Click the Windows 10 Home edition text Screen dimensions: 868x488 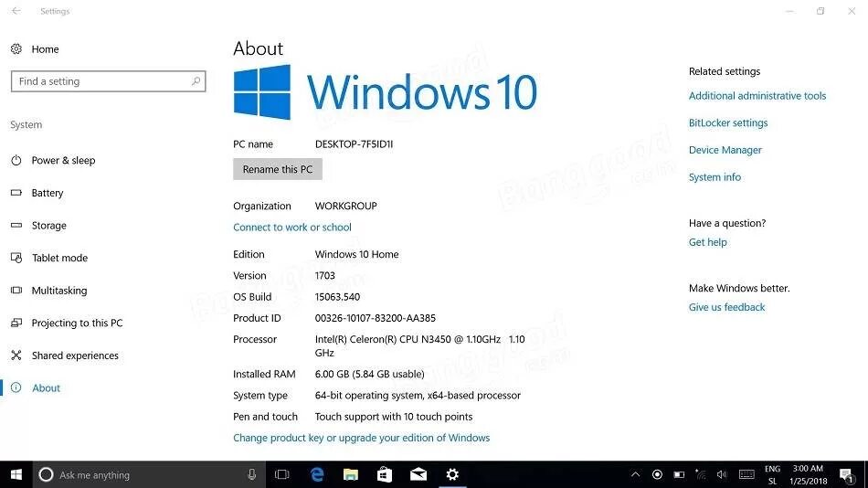click(x=356, y=254)
